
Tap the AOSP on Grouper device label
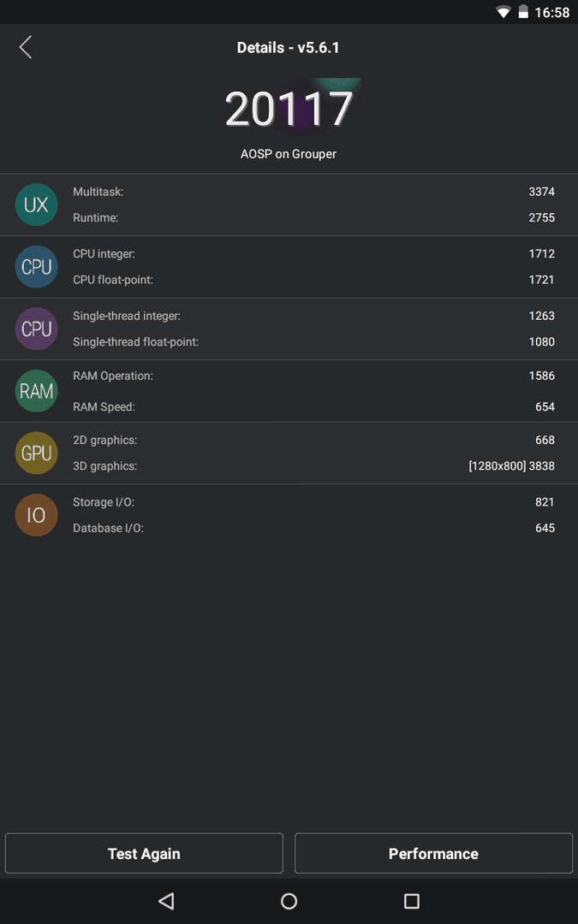(289, 154)
